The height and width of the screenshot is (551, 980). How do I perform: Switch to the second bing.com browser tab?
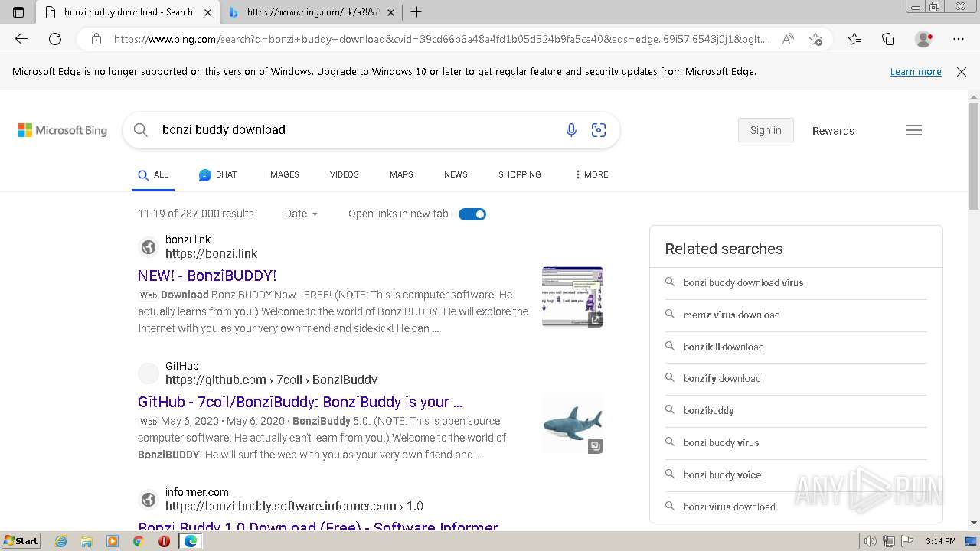coord(314,12)
